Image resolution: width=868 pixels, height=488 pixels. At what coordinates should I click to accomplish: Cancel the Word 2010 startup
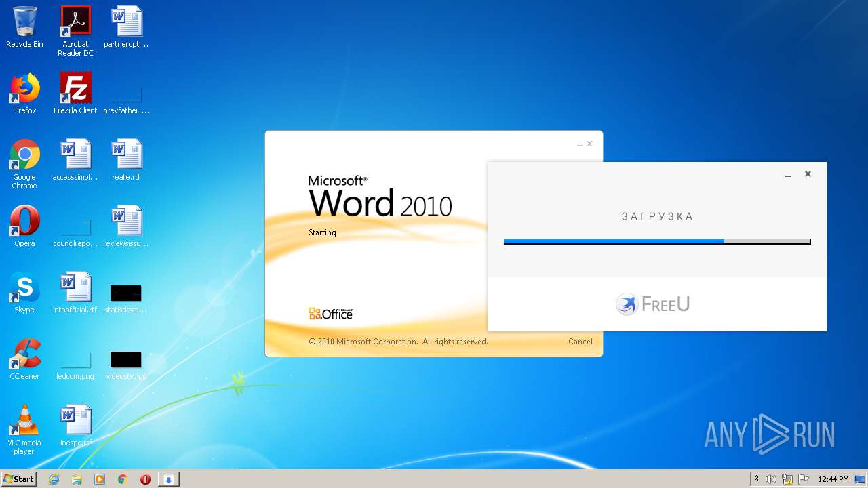(x=580, y=342)
